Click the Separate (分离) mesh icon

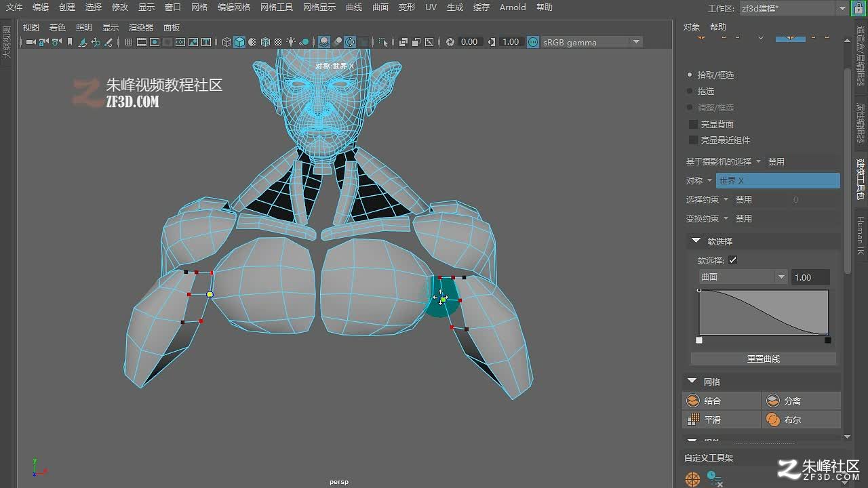click(x=772, y=401)
